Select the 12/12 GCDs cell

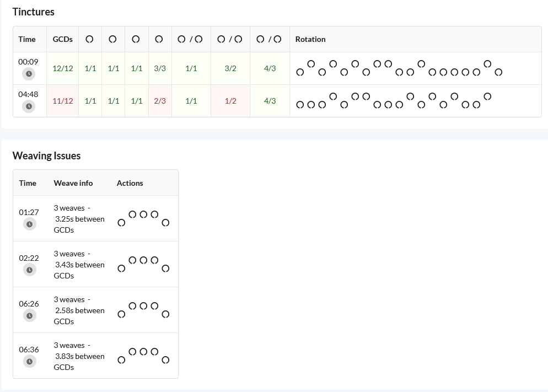62,68
